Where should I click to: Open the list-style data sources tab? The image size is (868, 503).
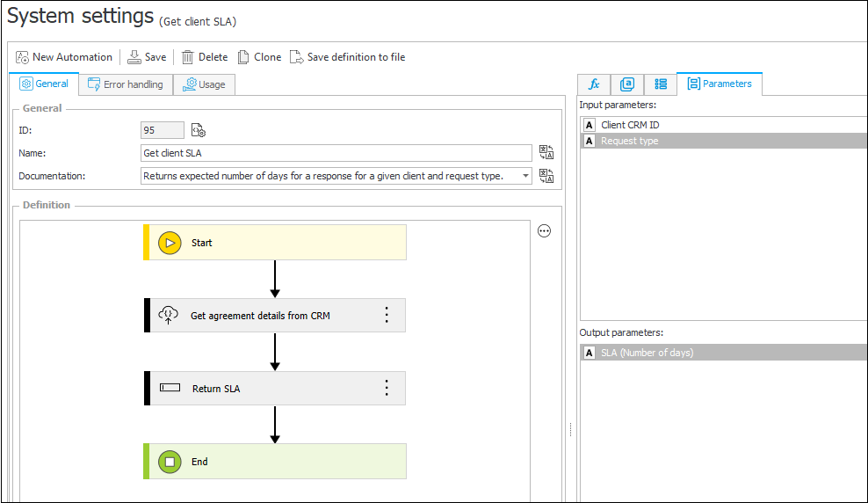661,84
